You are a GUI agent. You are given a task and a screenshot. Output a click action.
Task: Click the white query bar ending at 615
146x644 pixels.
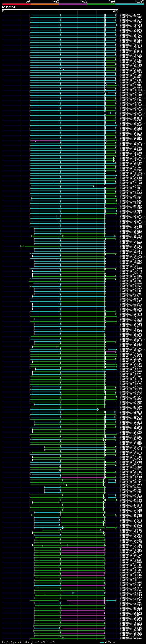(60, 9)
